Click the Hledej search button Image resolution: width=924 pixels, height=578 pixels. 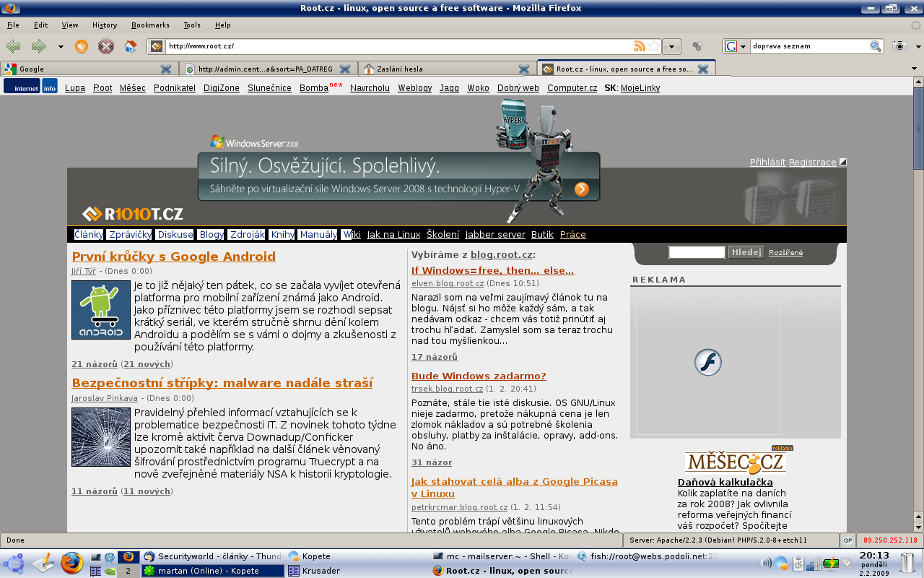(x=746, y=252)
